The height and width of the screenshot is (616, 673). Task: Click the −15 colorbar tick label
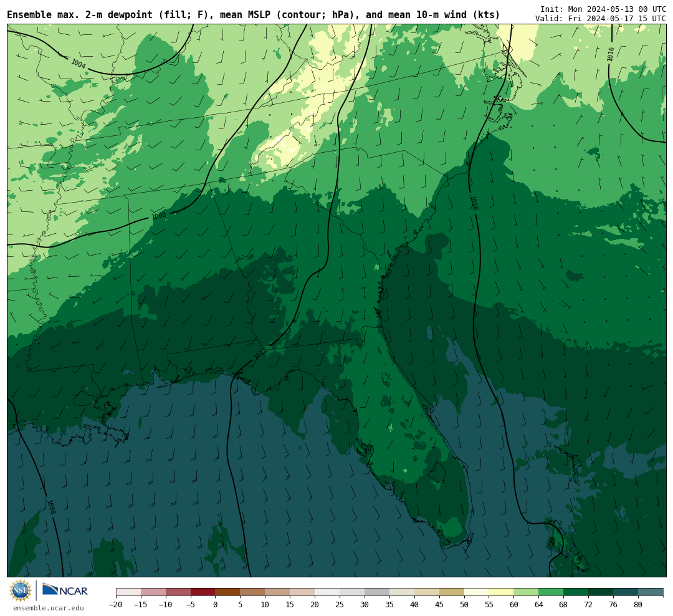click(x=141, y=605)
